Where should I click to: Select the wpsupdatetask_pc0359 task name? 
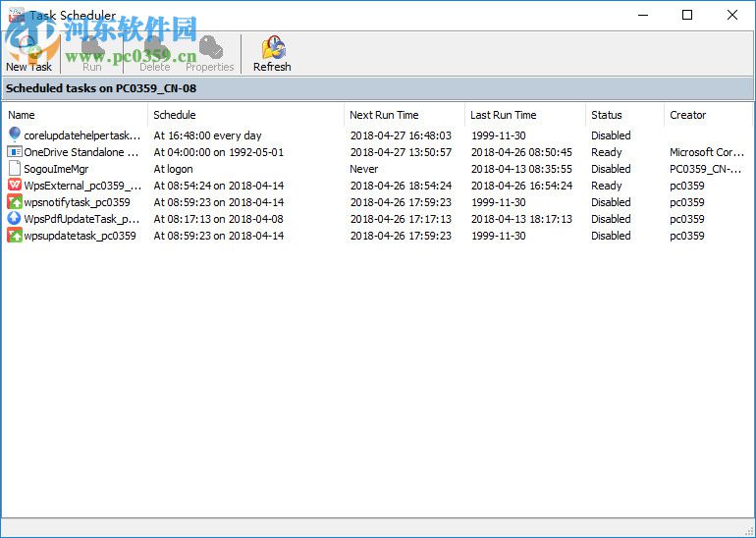coord(81,236)
